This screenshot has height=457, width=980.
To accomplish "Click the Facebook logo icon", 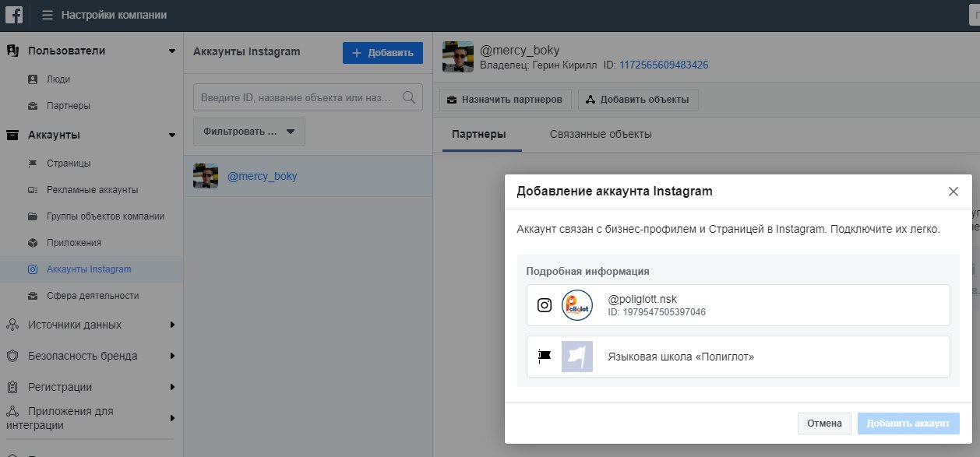I will 16,15.
